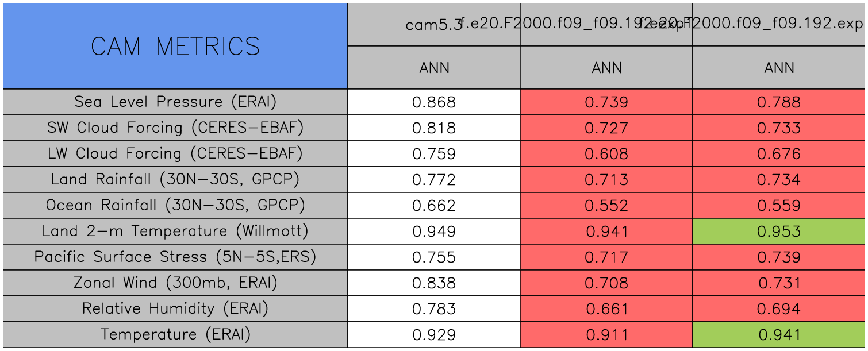This screenshot has height=351, width=868.
Task: Select the white cell with value 0.868
Action: click(434, 102)
